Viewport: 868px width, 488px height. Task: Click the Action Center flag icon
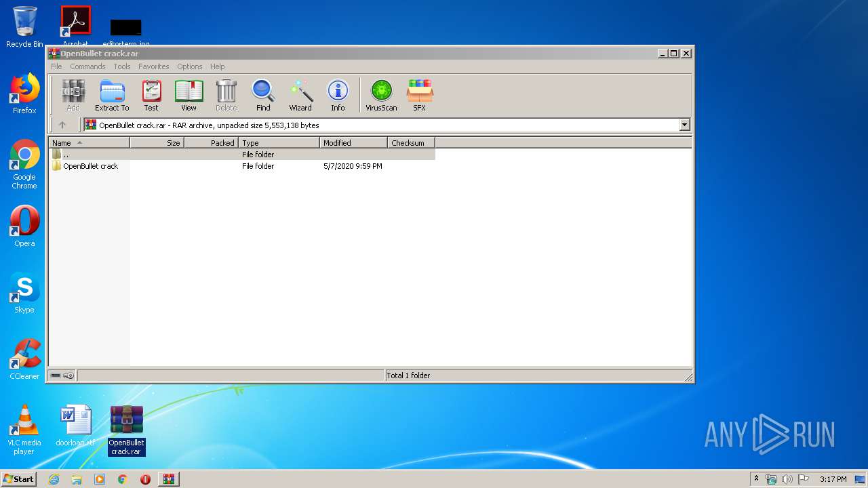(804, 479)
